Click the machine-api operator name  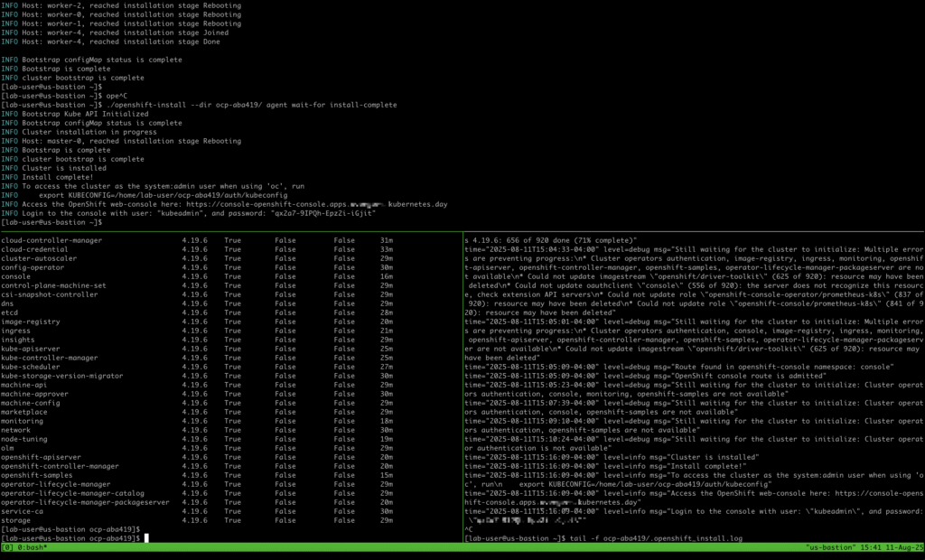(x=24, y=385)
